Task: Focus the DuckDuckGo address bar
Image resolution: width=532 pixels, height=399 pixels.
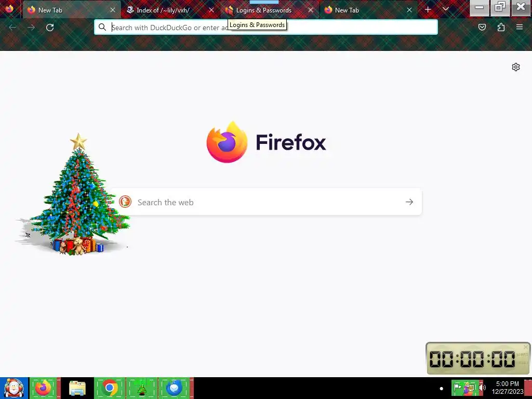Action: click(x=265, y=27)
